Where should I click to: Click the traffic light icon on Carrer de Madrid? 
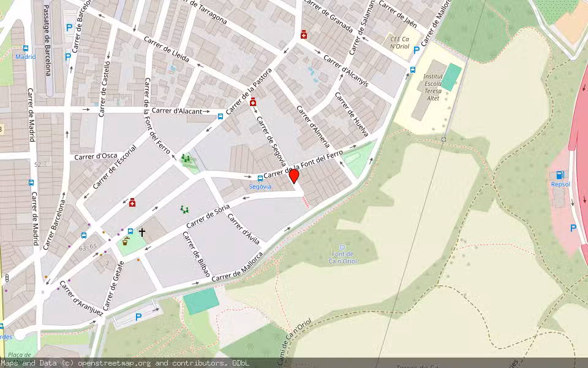[x=7, y=278]
